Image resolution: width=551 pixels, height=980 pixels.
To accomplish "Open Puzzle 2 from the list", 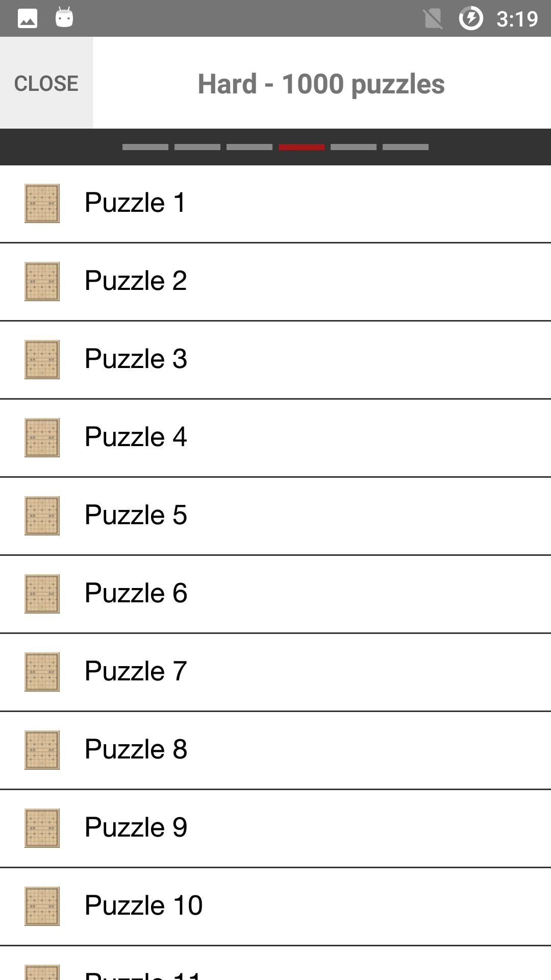I will point(136,281).
